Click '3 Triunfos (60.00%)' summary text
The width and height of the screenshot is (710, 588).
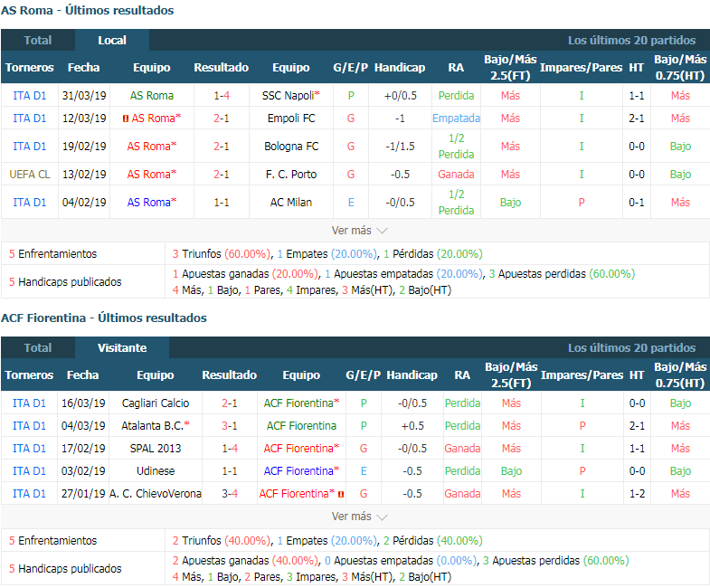tap(222, 253)
